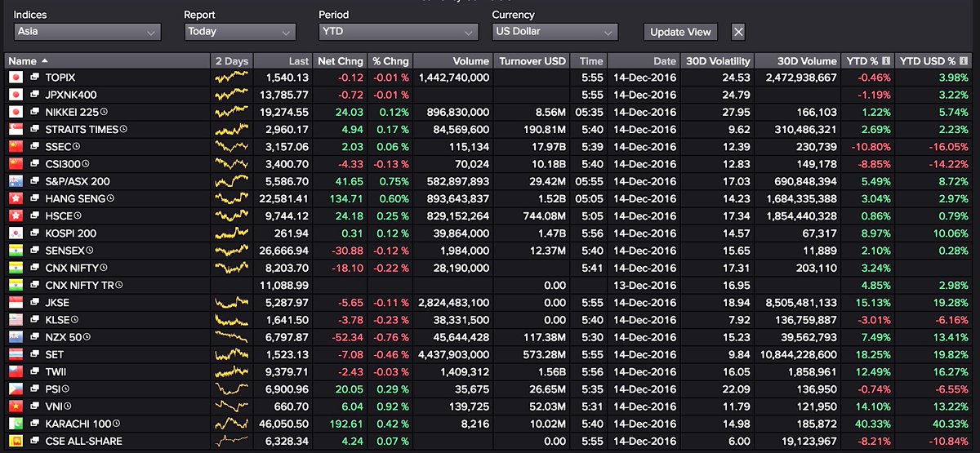Click the 2 Days column header
Image resolution: width=980 pixels, height=453 pixels.
point(231,61)
